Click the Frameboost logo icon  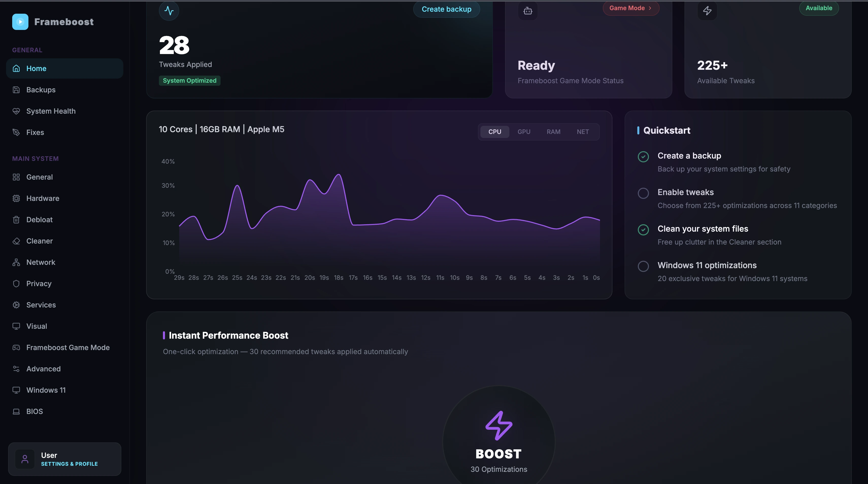[x=20, y=22]
